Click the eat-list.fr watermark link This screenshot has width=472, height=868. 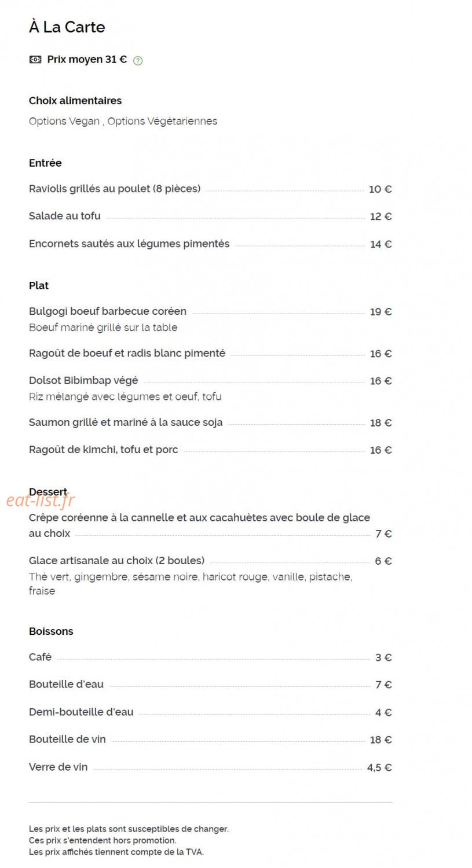click(41, 499)
